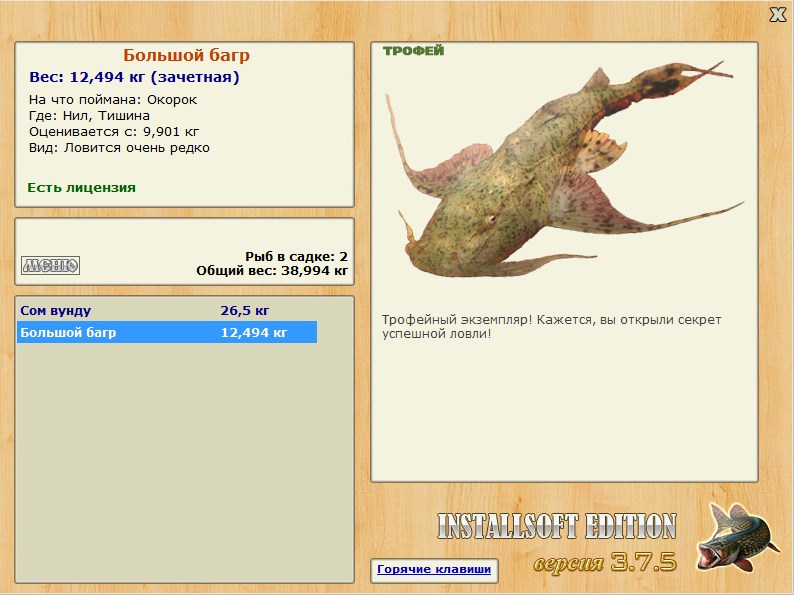Viewport: 794px width, 595px height.
Task: Click the Общий вес total line
Action: point(272,271)
